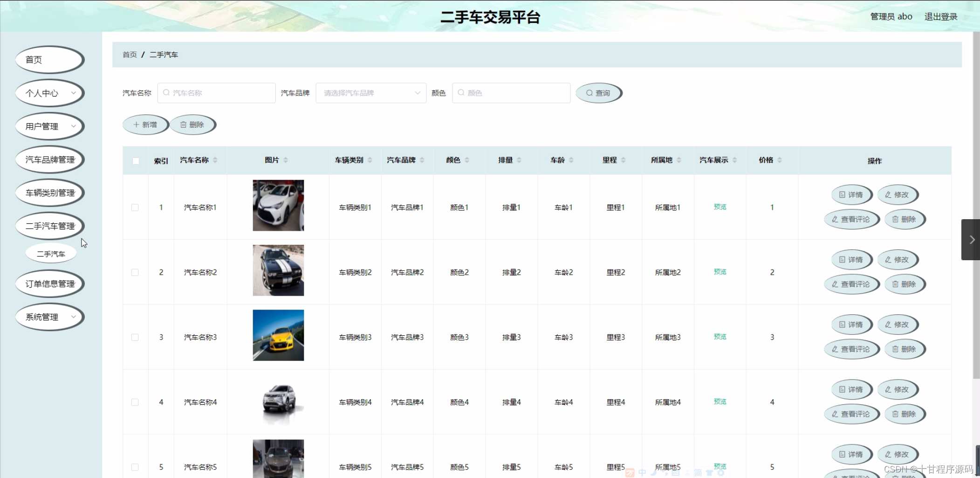Open the 预览 link for row 3
This screenshot has height=478, width=980.
(720, 336)
